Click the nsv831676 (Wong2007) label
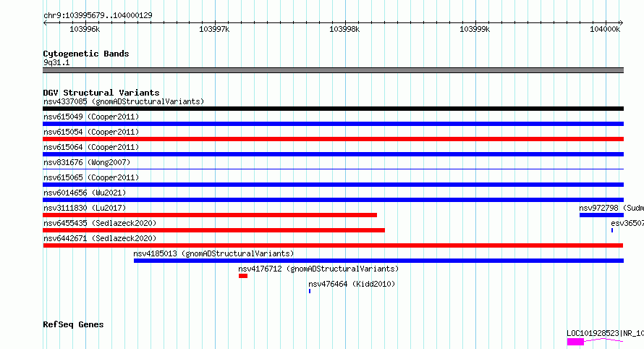This screenshot has height=349, width=644. 87,162
